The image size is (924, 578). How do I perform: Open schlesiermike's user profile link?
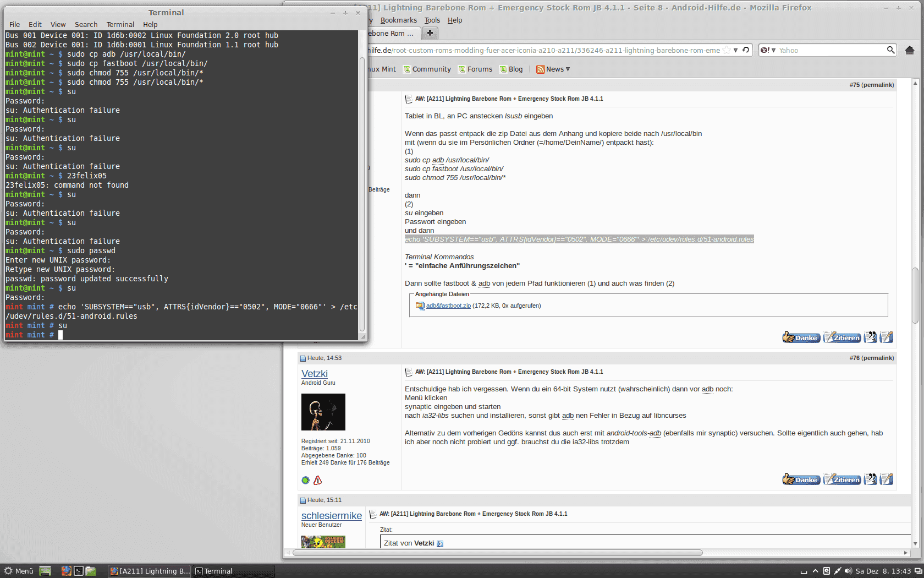(x=332, y=516)
